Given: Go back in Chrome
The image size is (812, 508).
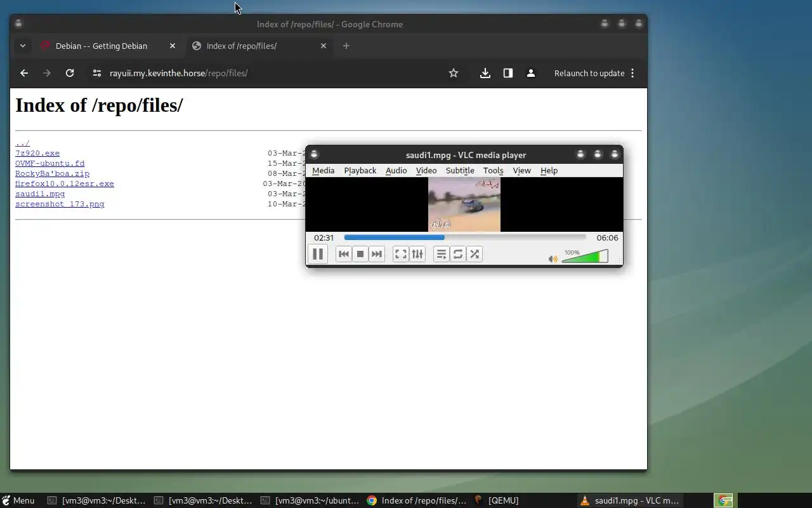Looking at the screenshot, I should pos(24,73).
